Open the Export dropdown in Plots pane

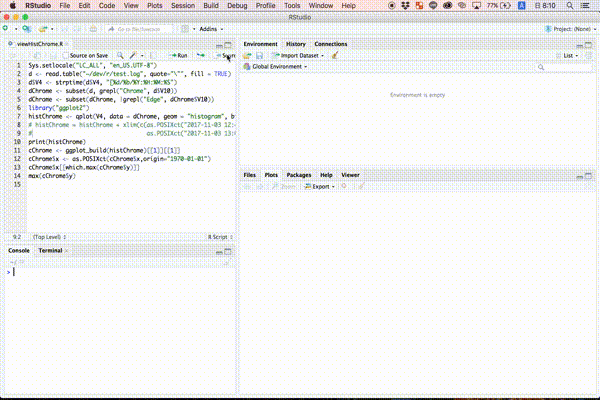point(320,186)
